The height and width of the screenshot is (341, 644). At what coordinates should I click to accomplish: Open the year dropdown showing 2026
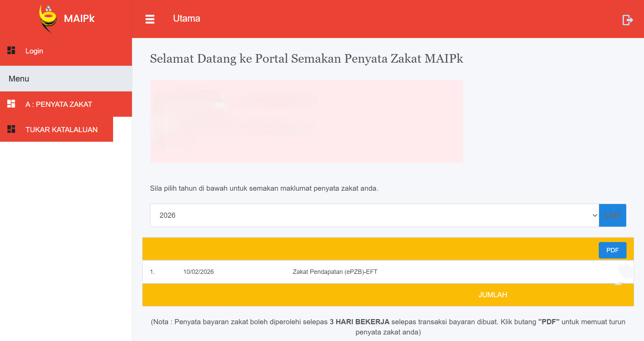[x=374, y=215]
